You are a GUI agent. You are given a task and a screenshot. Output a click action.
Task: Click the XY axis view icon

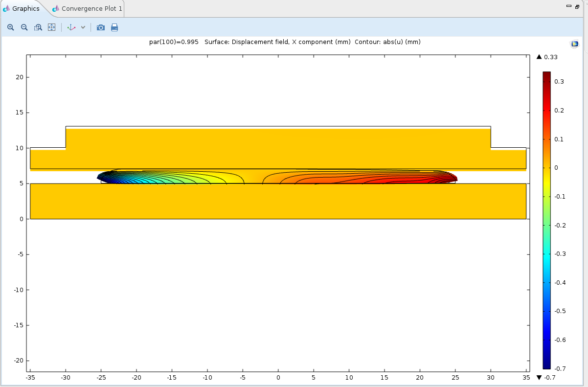[71, 27]
